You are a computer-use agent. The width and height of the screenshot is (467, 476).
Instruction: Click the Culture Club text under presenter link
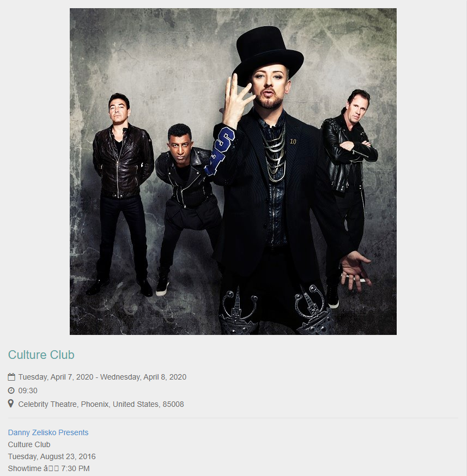(x=29, y=444)
